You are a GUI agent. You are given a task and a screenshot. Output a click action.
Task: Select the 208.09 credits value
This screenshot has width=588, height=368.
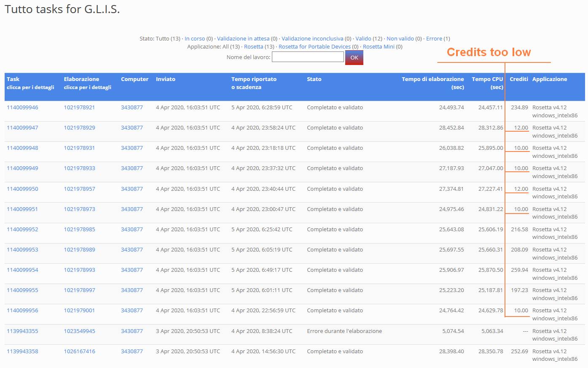[x=519, y=249]
